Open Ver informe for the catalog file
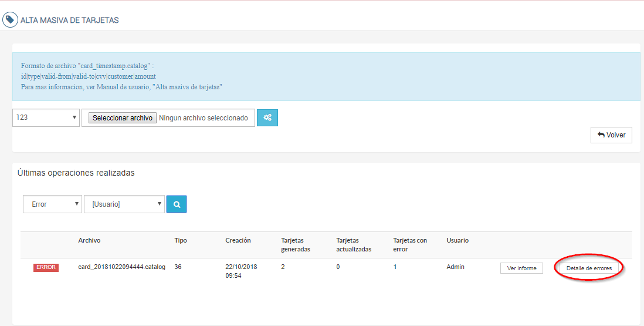Viewport: 644px width, 326px height. [x=521, y=268]
